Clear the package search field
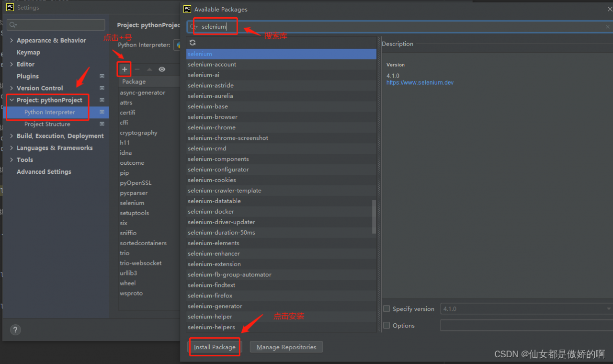The image size is (613, 364). point(608,27)
